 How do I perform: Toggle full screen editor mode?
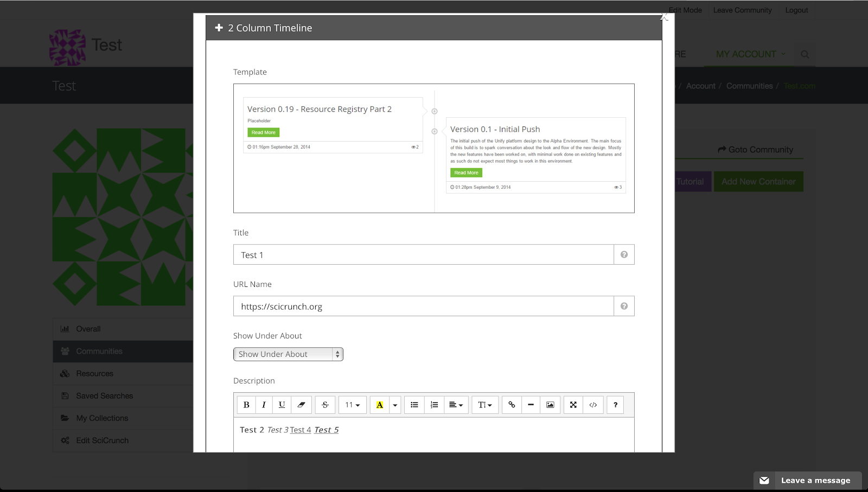click(573, 405)
